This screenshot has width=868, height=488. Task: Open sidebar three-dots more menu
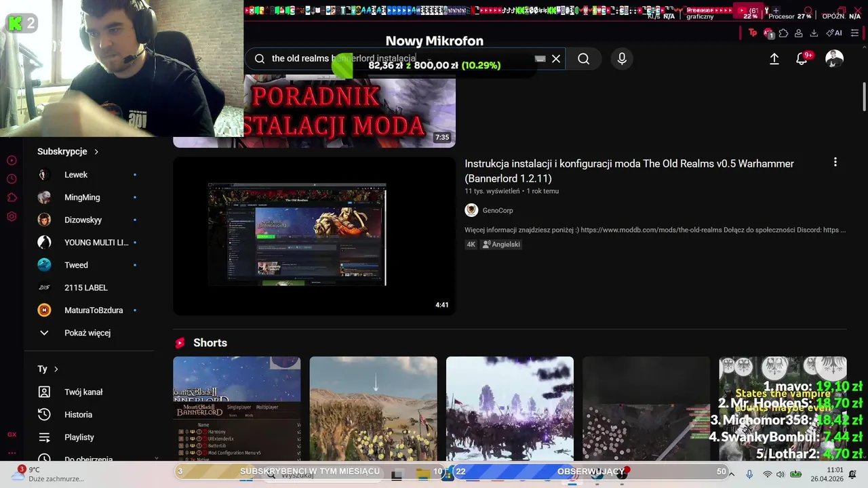point(12,453)
